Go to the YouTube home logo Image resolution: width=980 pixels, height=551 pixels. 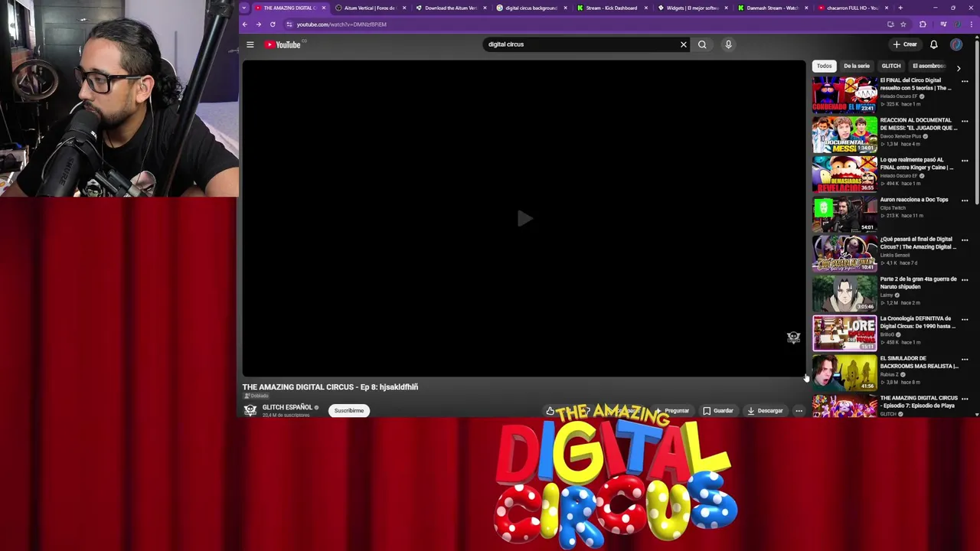click(283, 44)
